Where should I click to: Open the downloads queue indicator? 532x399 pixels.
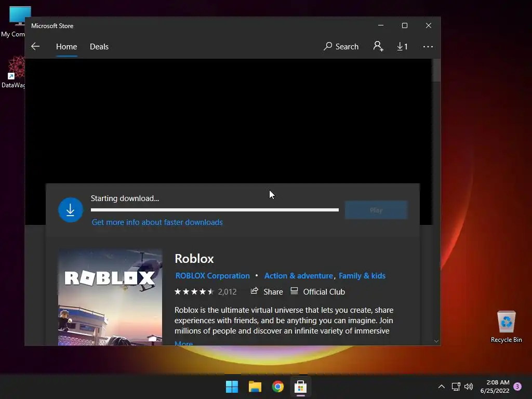point(403,46)
